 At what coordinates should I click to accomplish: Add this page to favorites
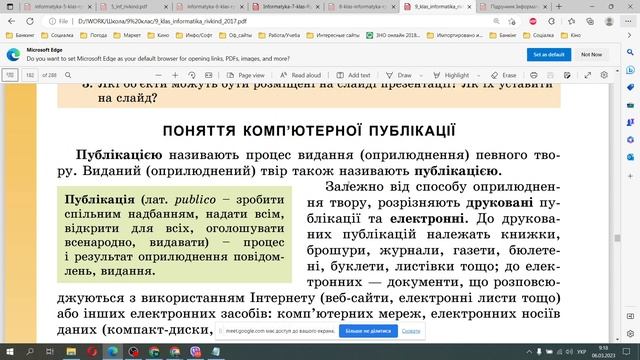tap(512, 21)
